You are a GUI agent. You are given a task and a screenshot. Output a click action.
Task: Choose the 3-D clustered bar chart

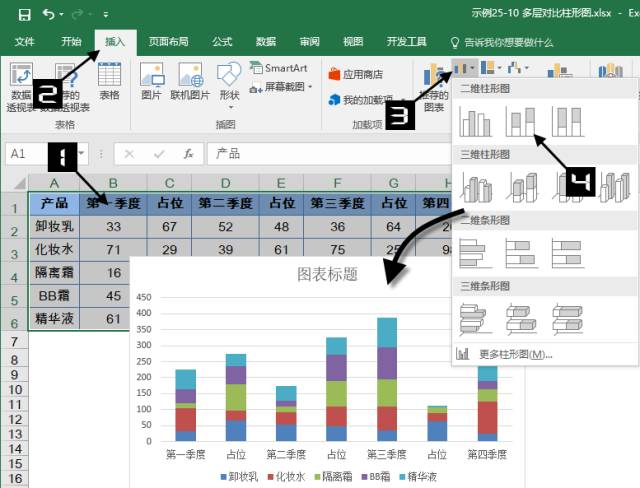474,319
